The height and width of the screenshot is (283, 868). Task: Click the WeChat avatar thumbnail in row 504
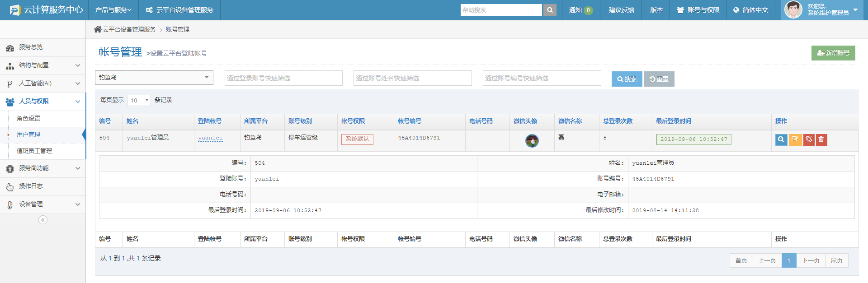coord(532,141)
